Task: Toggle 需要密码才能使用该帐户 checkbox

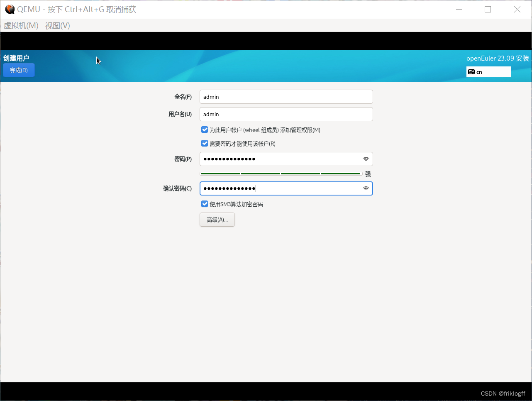Action: click(205, 144)
